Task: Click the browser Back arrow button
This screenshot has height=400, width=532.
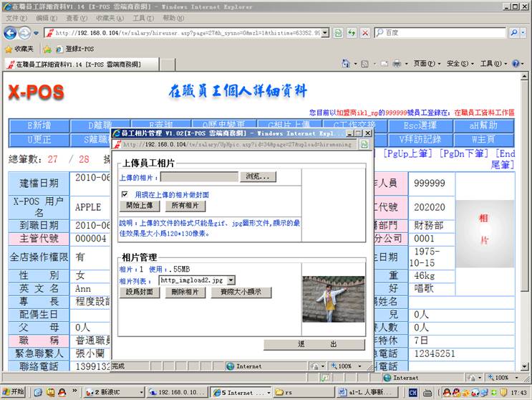Action: coord(11,33)
